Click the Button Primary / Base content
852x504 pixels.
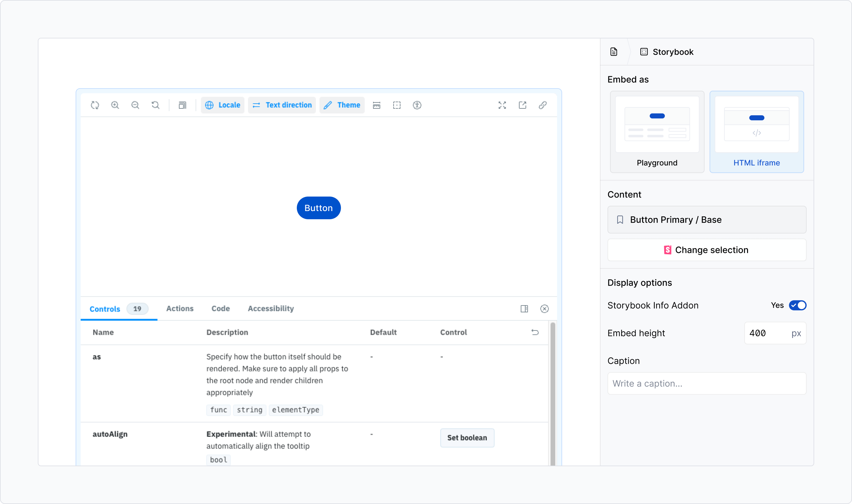click(707, 220)
